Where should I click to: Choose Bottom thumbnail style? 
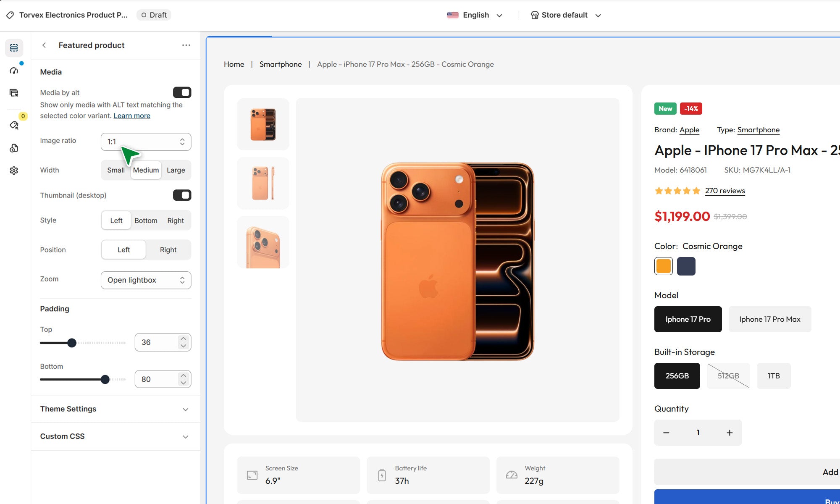(x=146, y=220)
